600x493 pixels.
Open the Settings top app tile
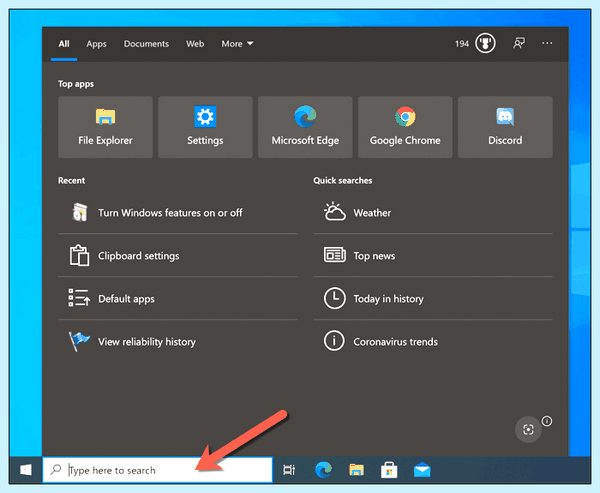point(205,127)
